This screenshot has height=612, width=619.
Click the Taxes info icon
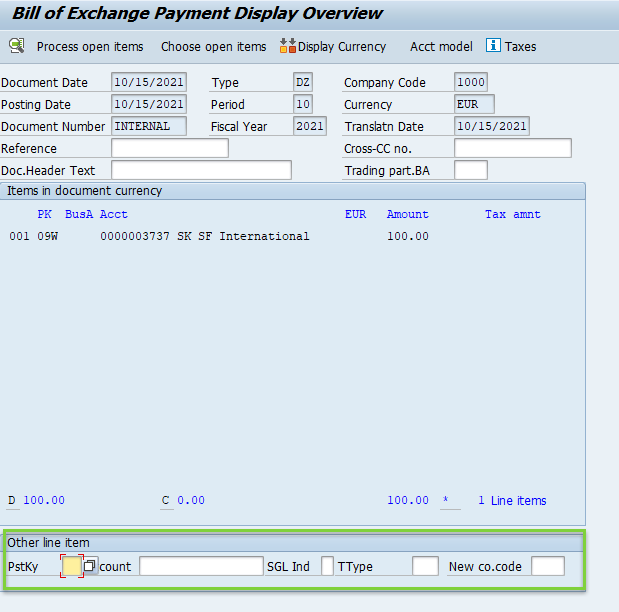493,45
